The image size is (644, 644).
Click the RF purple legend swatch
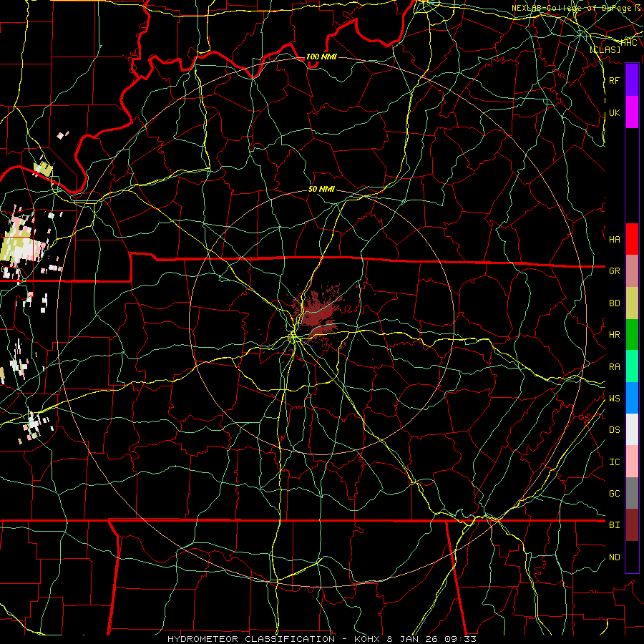[x=632, y=80]
